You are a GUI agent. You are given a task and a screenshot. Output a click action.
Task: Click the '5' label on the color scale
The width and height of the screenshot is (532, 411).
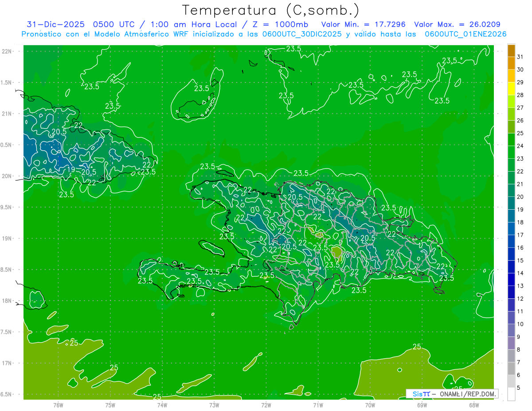519,388
